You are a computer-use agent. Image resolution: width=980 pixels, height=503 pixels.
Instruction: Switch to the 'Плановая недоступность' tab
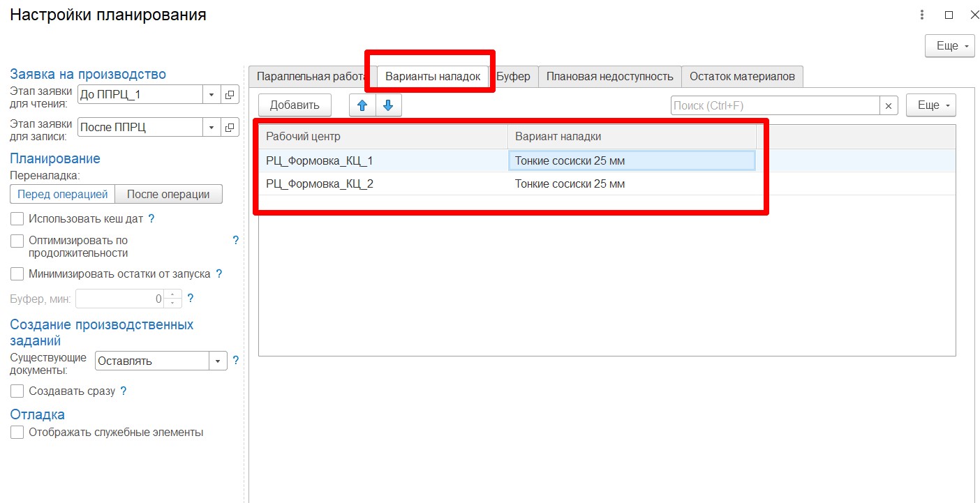609,77
